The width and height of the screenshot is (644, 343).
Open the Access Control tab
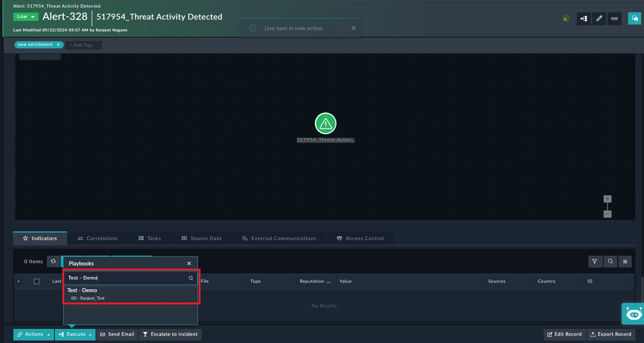coord(360,238)
